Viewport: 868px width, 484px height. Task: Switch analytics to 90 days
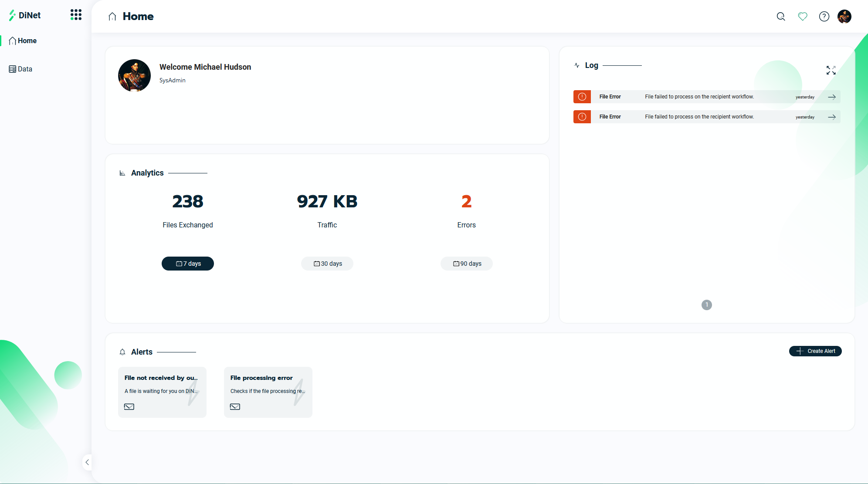(467, 264)
